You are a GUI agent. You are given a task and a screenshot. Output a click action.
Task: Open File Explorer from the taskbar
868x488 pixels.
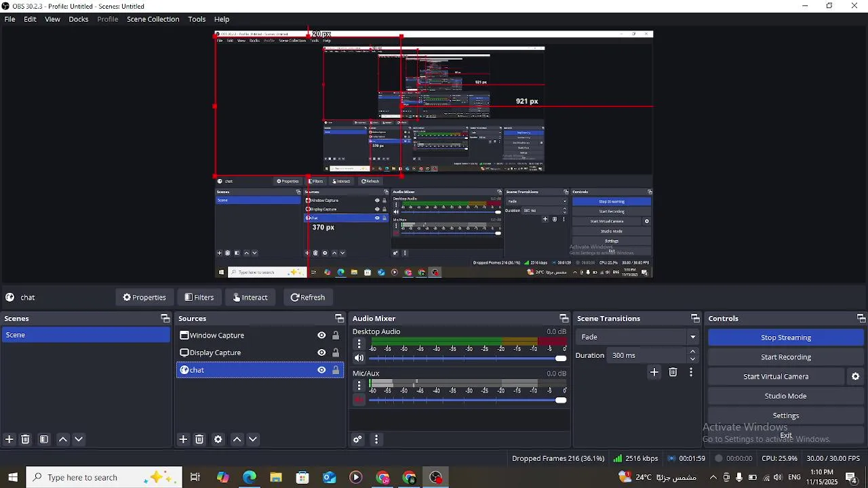(276, 477)
